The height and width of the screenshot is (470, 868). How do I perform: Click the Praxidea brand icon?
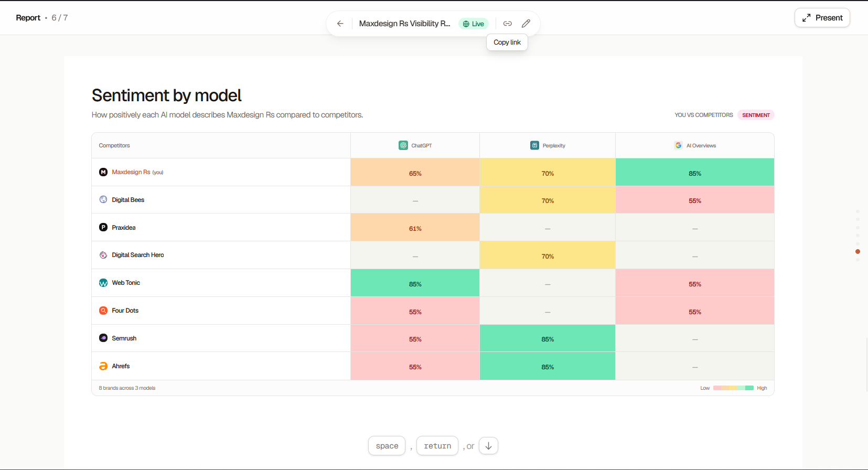[103, 228]
